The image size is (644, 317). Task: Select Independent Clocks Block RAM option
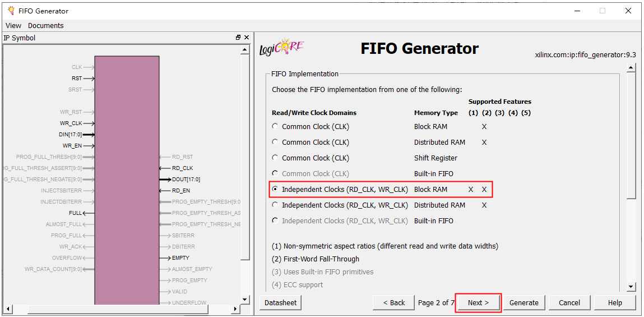click(275, 190)
